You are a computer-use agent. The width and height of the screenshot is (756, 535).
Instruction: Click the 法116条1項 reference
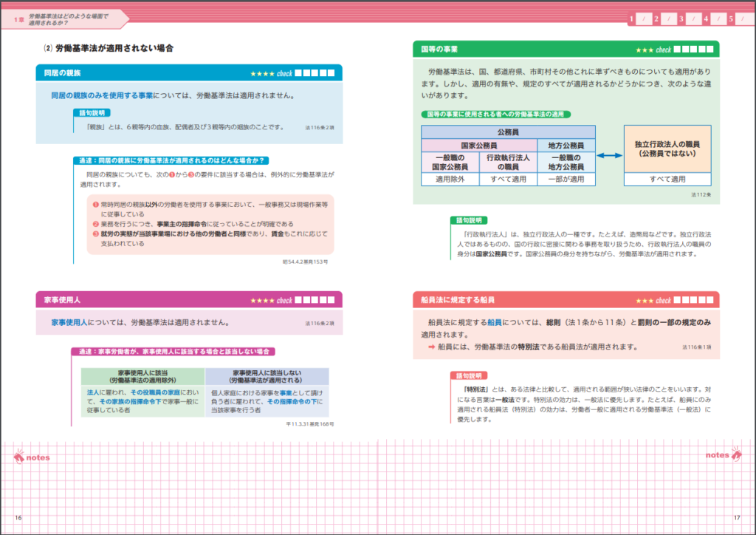(x=697, y=347)
